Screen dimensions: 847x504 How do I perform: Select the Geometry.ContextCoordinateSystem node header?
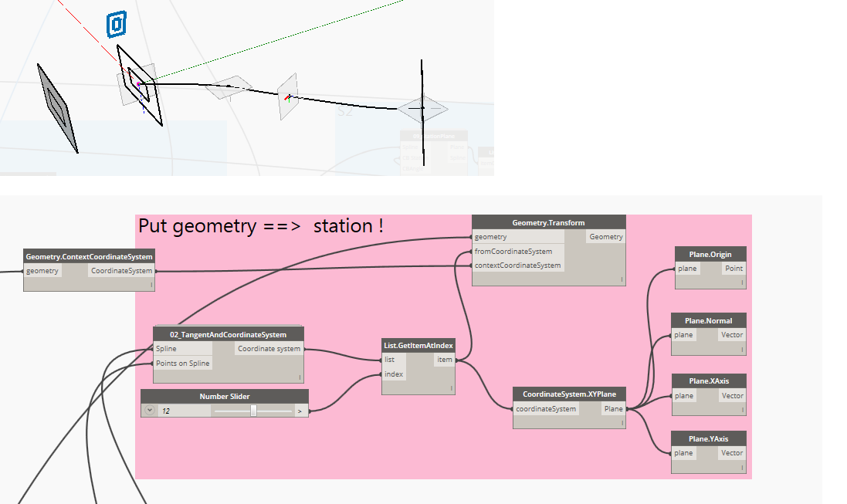click(x=89, y=256)
